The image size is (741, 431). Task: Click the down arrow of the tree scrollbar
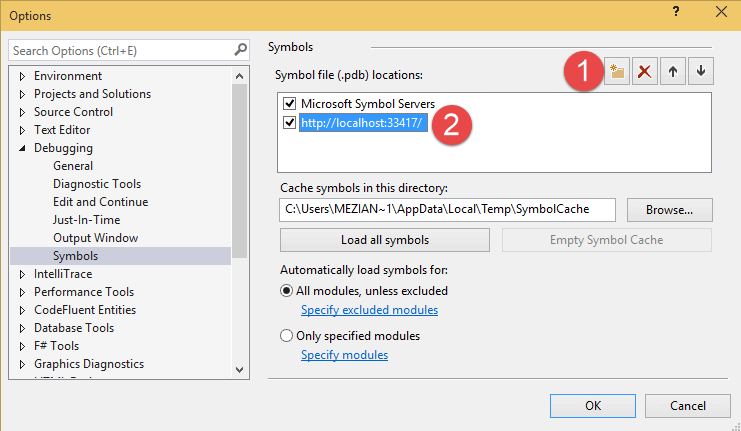pos(239,369)
